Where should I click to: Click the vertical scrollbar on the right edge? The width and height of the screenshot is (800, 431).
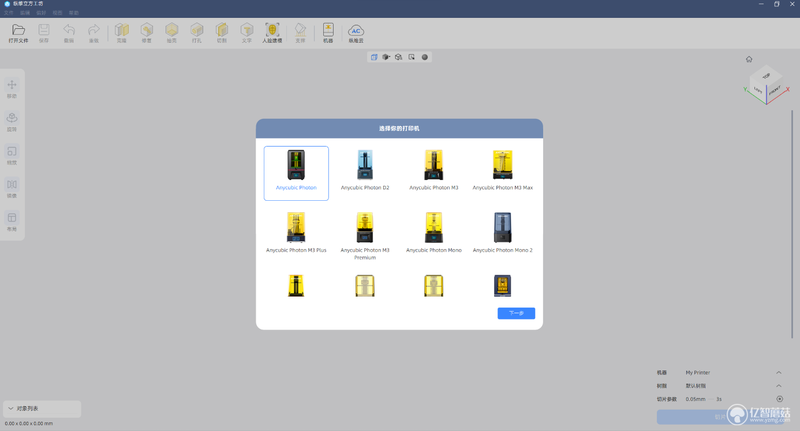792,224
